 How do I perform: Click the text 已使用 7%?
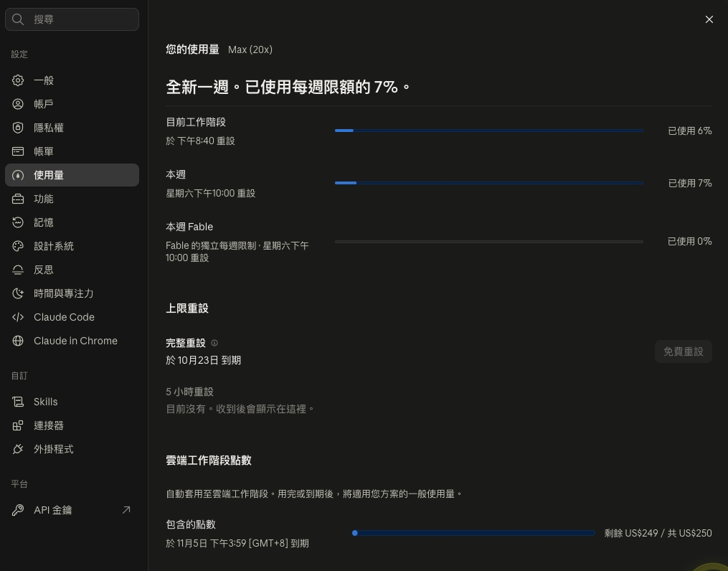click(689, 184)
